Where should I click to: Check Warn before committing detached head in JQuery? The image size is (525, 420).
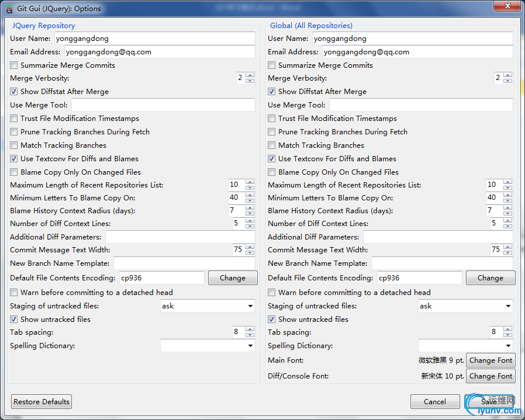pos(13,293)
